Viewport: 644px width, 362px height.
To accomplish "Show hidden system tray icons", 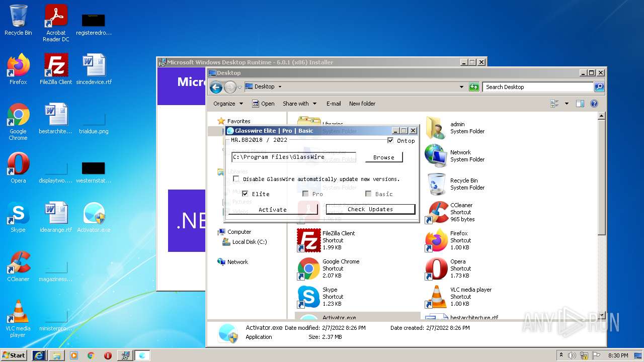I will (x=561, y=355).
